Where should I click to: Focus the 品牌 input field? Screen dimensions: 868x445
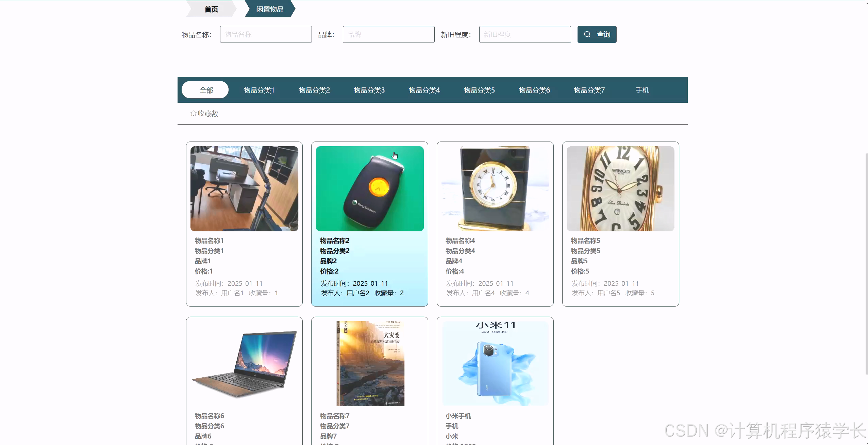click(x=389, y=34)
